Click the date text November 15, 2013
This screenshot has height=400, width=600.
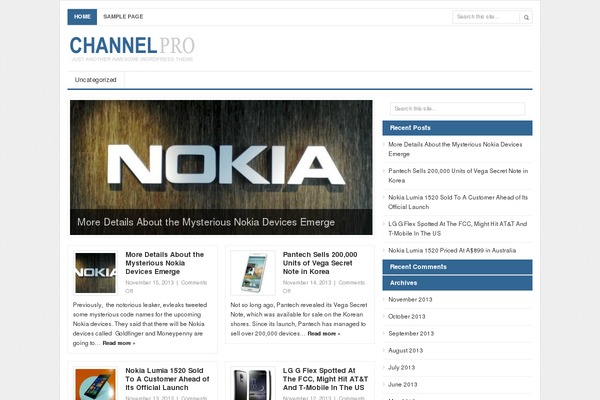coord(150,283)
